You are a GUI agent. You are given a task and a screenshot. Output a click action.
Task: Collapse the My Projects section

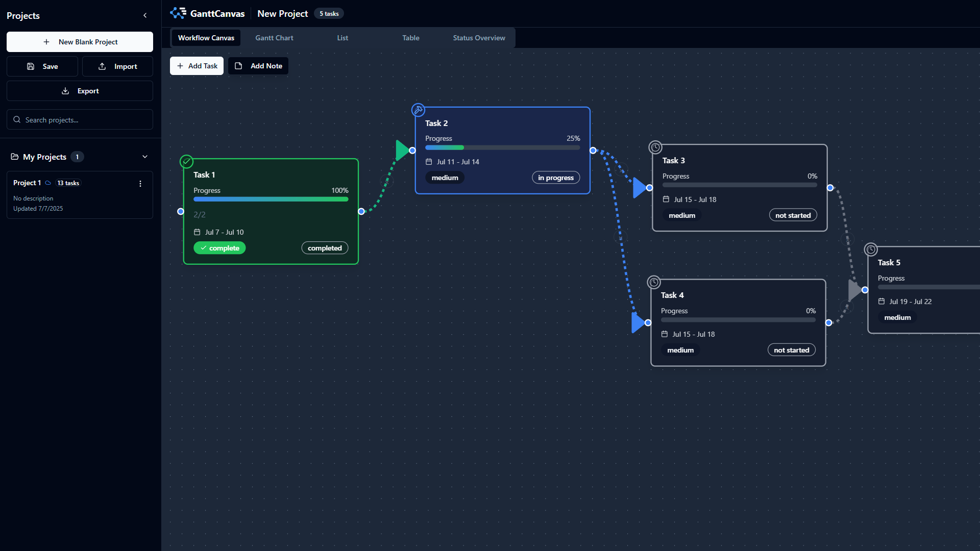click(x=145, y=157)
